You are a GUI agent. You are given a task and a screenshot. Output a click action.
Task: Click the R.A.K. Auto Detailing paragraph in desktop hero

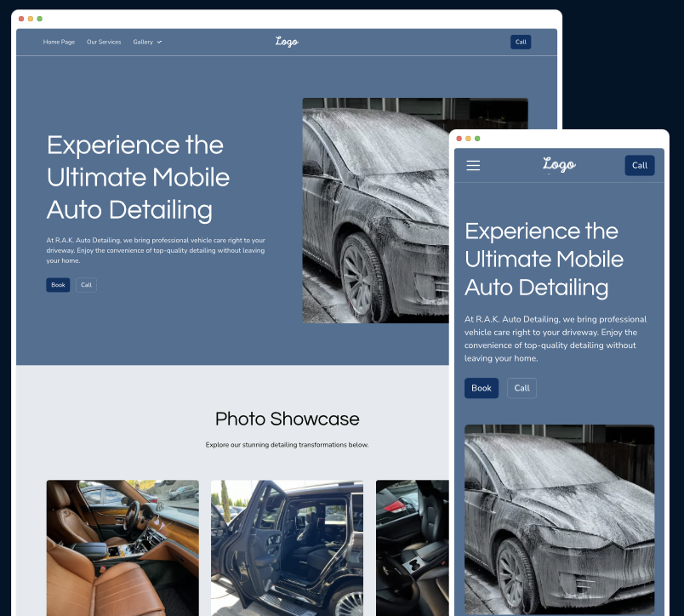tap(156, 250)
